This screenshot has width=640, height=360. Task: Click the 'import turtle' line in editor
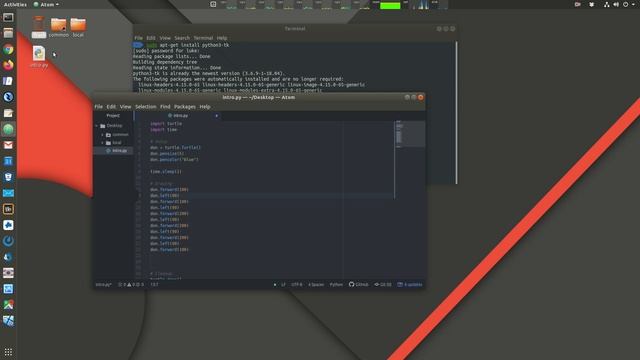click(x=166, y=124)
